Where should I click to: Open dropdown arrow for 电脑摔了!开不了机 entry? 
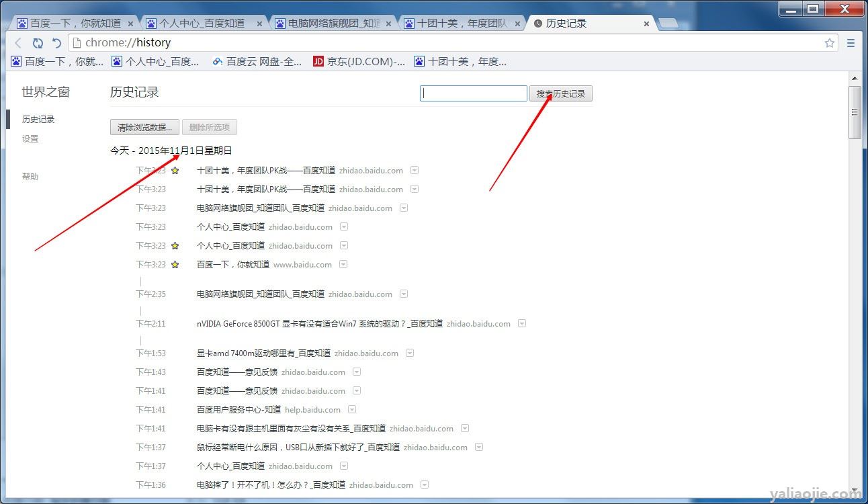[425, 485]
